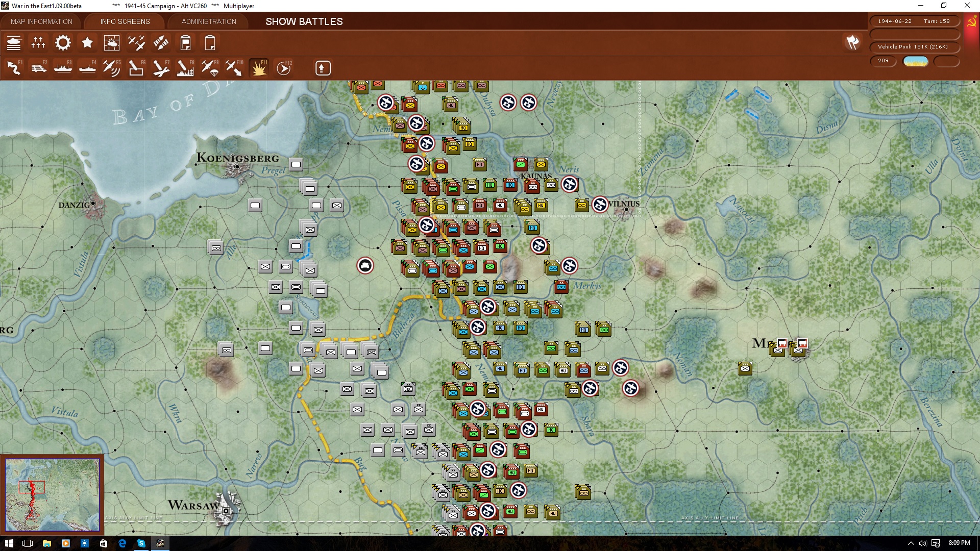Click the battle marker next to Vilnius
980x551 pixels.
tap(600, 205)
